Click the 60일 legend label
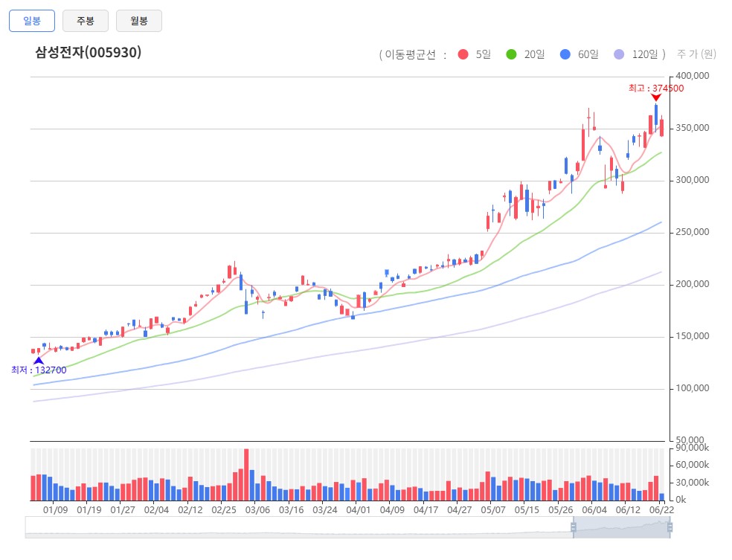Viewport: 732px width, 560px height. coord(588,54)
